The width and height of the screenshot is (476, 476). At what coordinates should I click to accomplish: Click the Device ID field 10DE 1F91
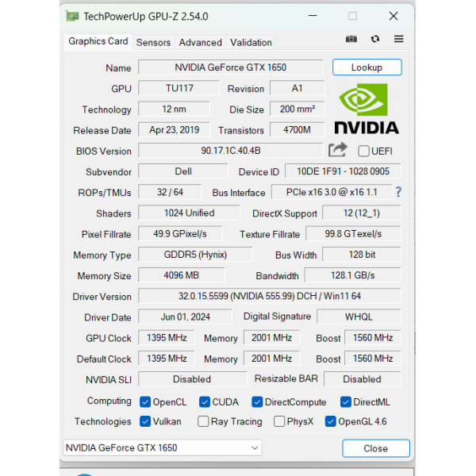coord(343,171)
